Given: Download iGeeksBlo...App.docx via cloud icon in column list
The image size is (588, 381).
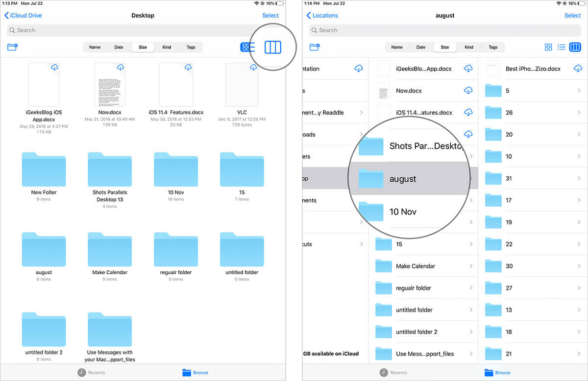Looking at the screenshot, I should (x=468, y=69).
